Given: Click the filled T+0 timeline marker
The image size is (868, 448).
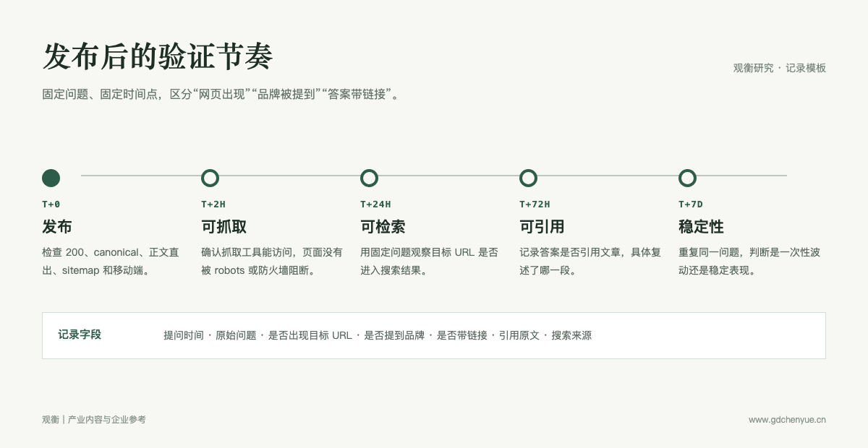Looking at the screenshot, I should [51, 178].
